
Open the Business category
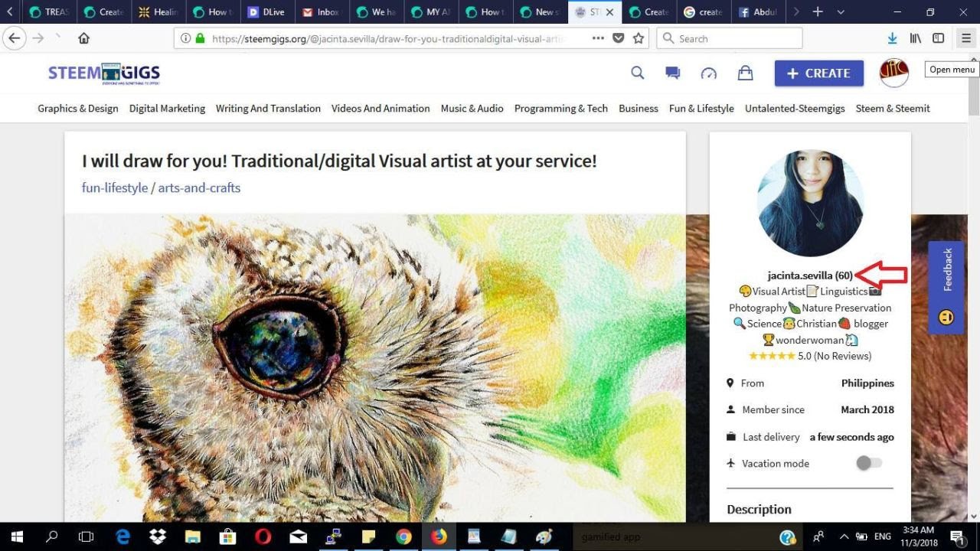(639, 108)
